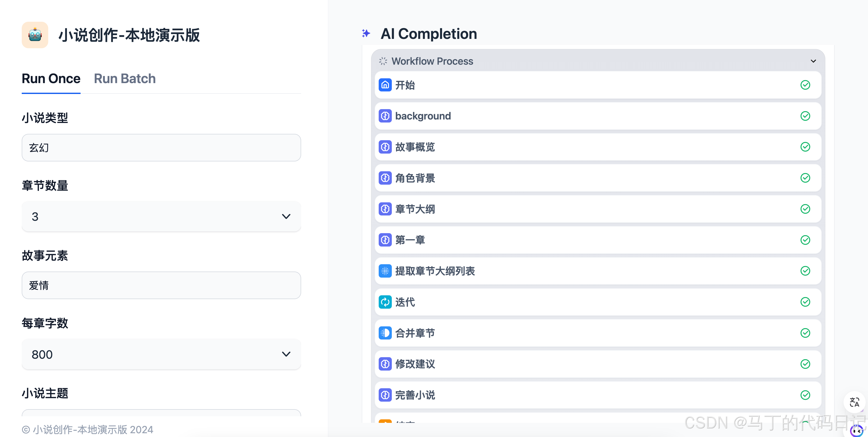This screenshot has width=868, height=437.
Task: Click the green checkmark on 开始 row
Action: [805, 85]
